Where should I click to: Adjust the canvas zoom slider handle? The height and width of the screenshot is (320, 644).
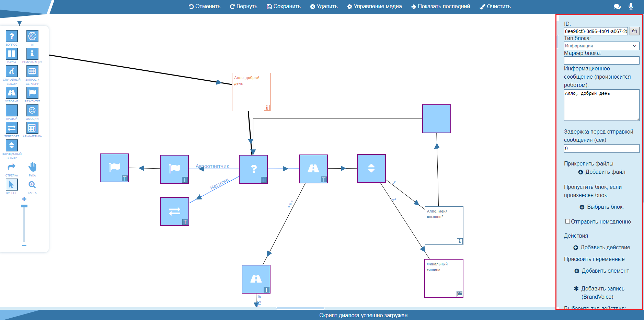click(24, 206)
